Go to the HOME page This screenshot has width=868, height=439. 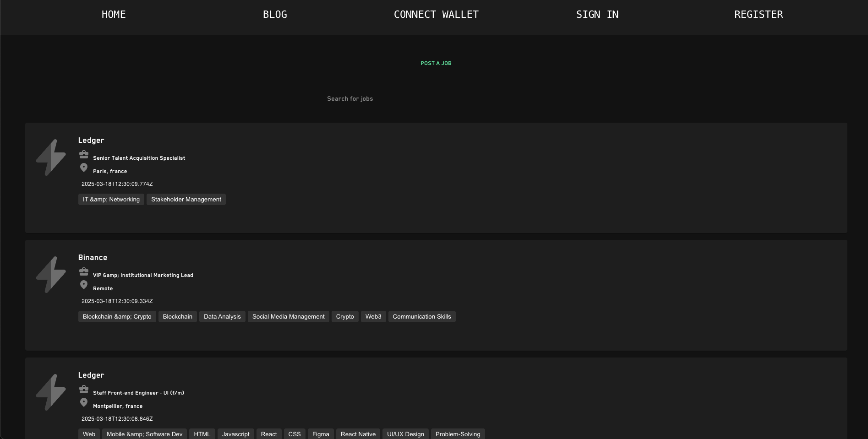114,15
